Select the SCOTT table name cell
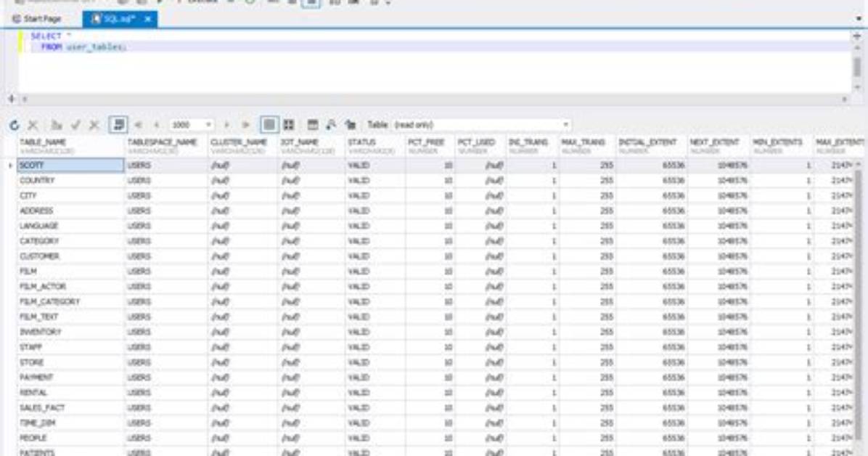 pos(70,165)
